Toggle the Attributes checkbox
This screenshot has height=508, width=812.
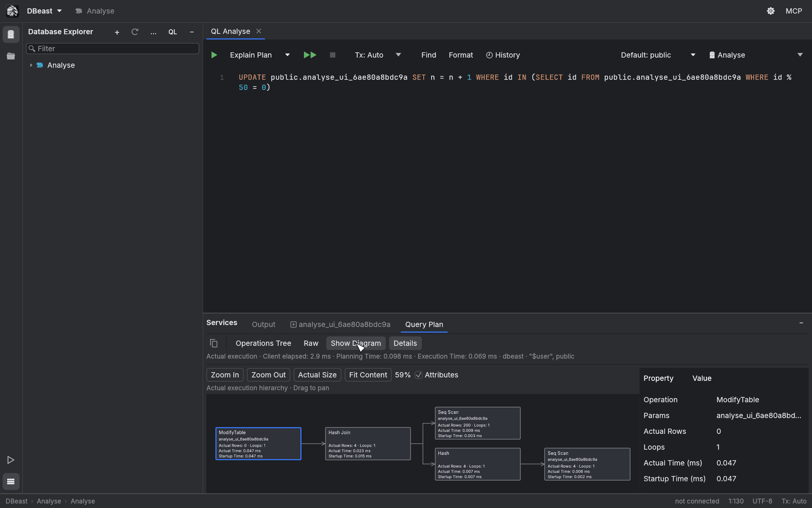pyautogui.click(x=418, y=375)
